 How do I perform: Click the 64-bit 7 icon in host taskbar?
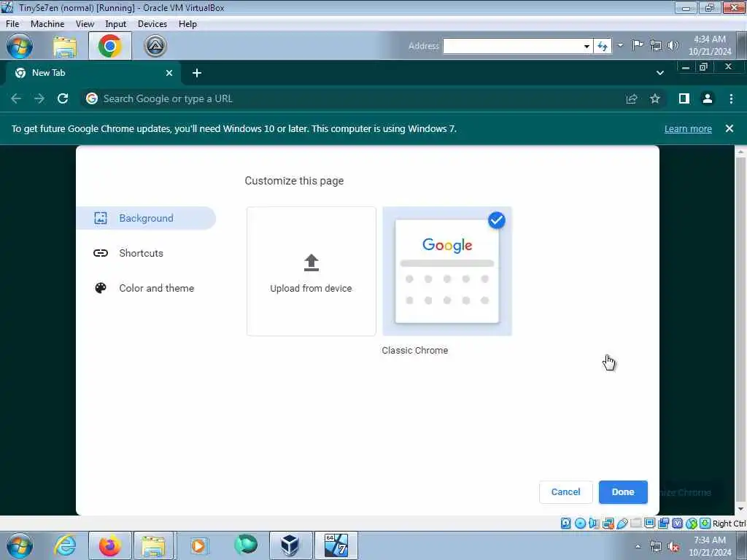[336, 545]
